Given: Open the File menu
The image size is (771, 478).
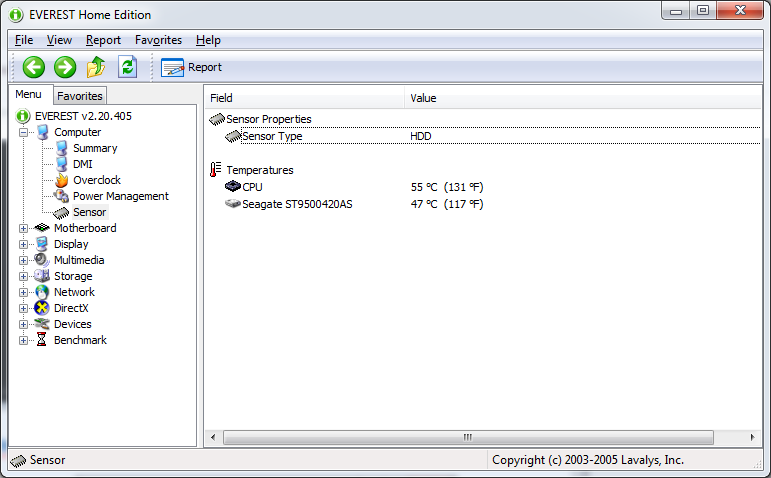Looking at the screenshot, I should (x=24, y=40).
